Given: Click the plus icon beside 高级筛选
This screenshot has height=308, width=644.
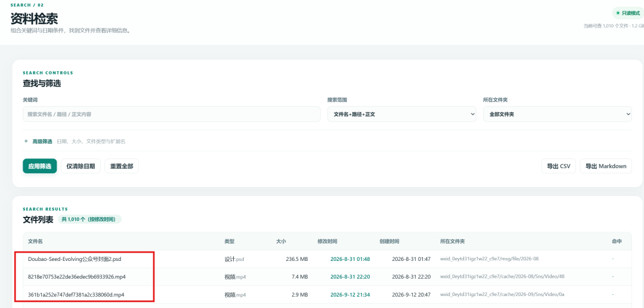Looking at the screenshot, I should [26, 141].
